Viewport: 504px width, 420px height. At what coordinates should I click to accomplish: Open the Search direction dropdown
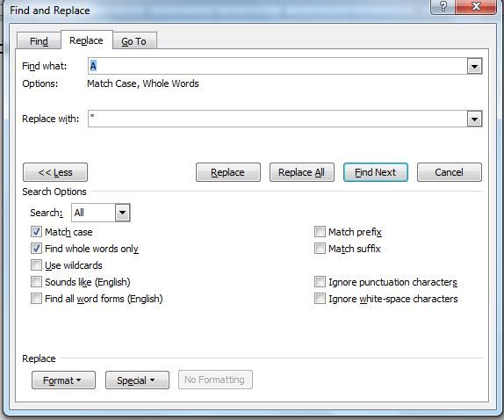click(122, 213)
